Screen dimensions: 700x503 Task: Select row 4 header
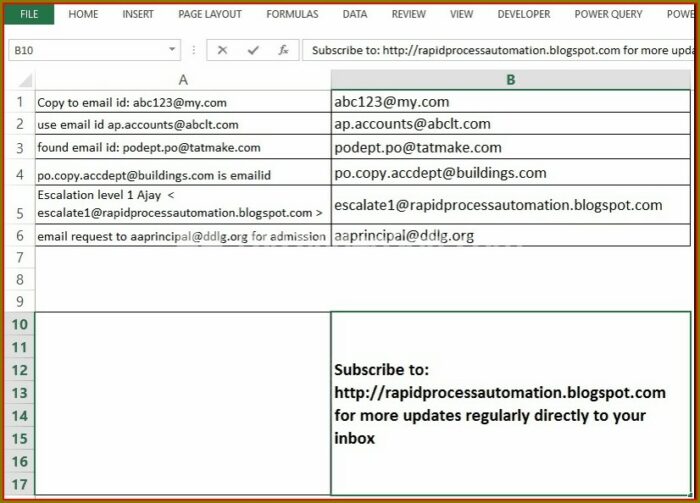click(x=20, y=174)
